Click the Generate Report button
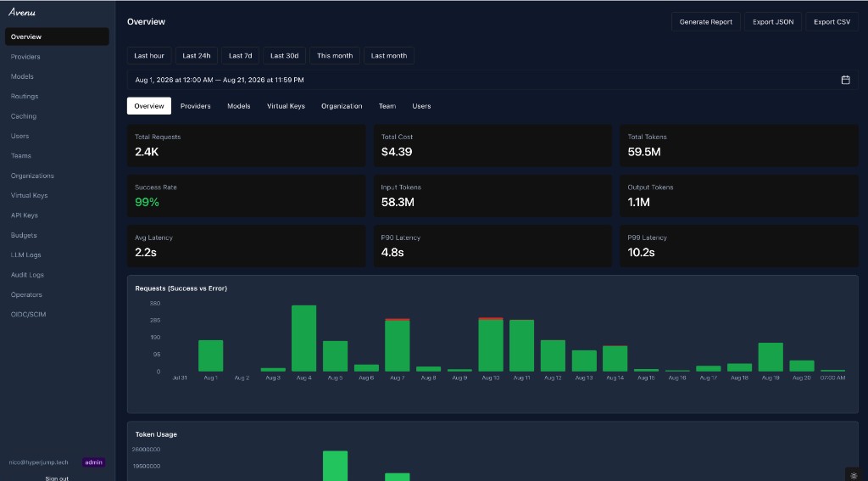Screen dimensions: 868x481 tap(706, 21)
